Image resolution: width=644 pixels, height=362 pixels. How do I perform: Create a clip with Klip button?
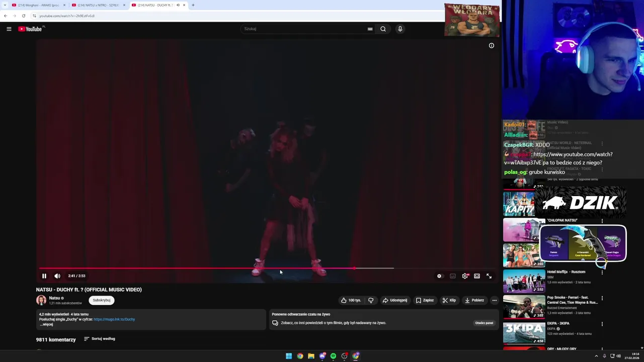point(449,300)
